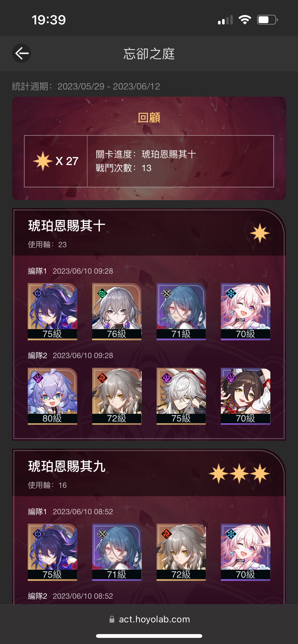The height and width of the screenshot is (644, 298).
Task: Click the Fire element icon on level 72 character in team 2
Action: (x=102, y=378)
